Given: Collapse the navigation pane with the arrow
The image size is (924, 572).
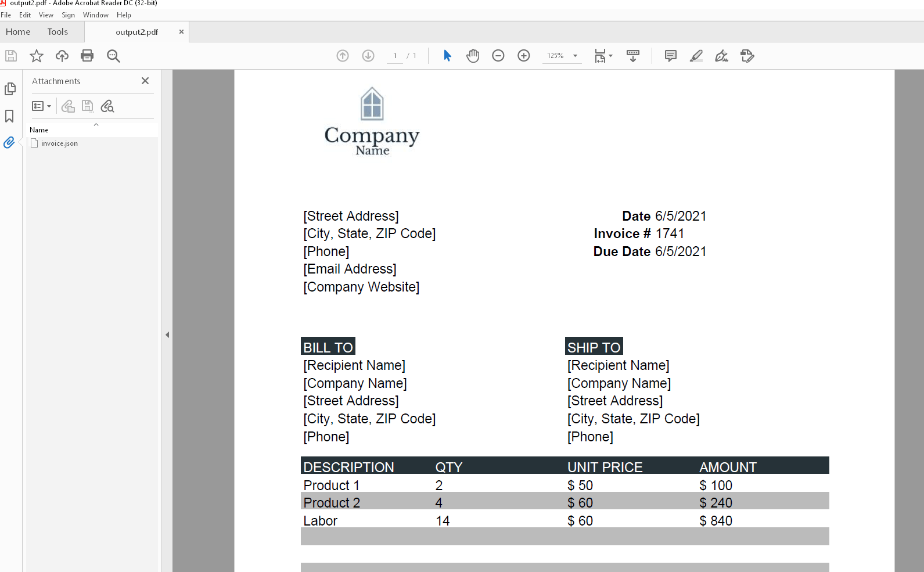Looking at the screenshot, I should [x=167, y=334].
